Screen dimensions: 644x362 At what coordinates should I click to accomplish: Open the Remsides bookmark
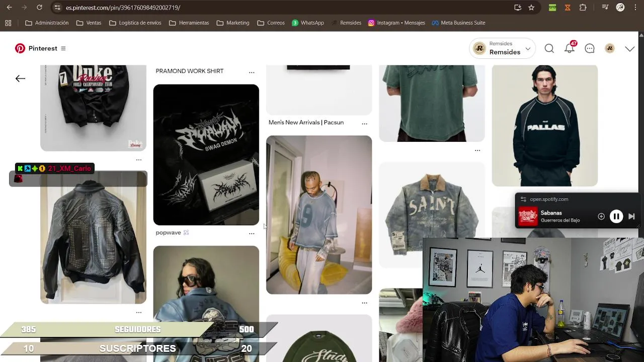pyautogui.click(x=346, y=23)
